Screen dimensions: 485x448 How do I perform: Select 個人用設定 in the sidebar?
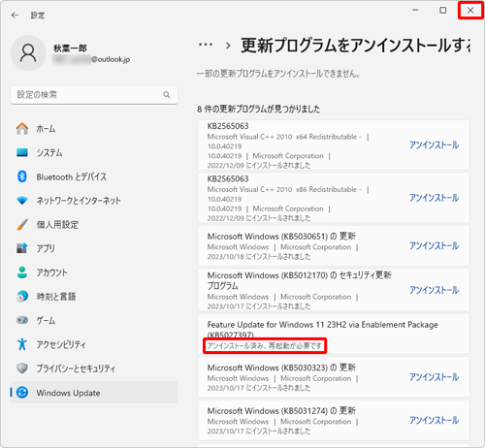click(94, 225)
